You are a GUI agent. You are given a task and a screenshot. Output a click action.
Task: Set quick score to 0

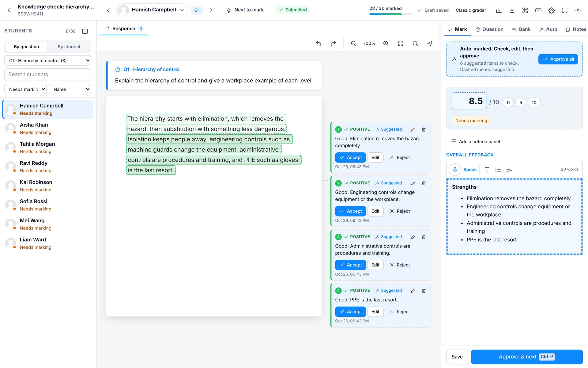pyautogui.click(x=508, y=102)
